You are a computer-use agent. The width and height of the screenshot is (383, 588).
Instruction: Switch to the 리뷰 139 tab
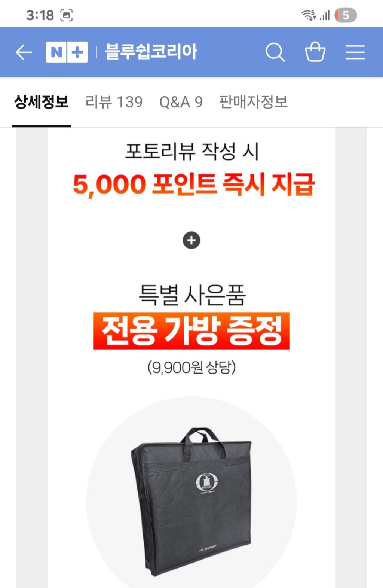114,102
